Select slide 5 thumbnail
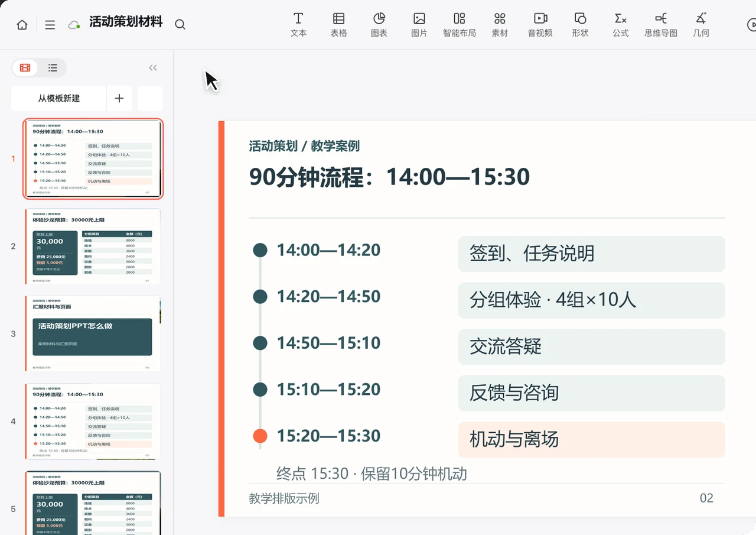Image resolution: width=756 pixels, height=535 pixels. (x=93, y=503)
